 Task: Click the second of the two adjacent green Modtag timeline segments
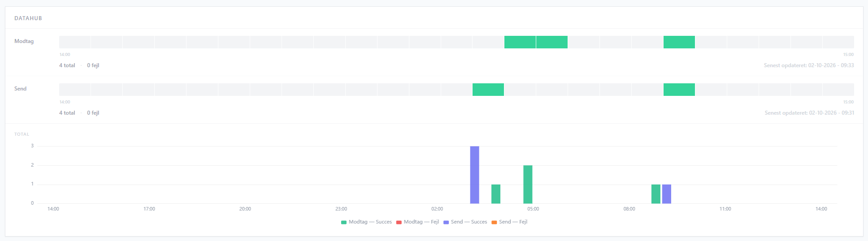552,42
